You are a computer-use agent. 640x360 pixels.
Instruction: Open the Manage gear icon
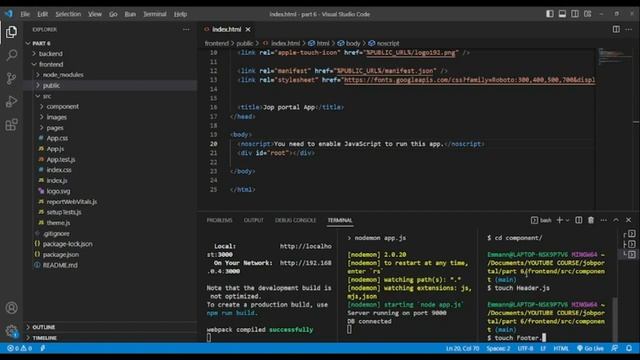click(11, 331)
